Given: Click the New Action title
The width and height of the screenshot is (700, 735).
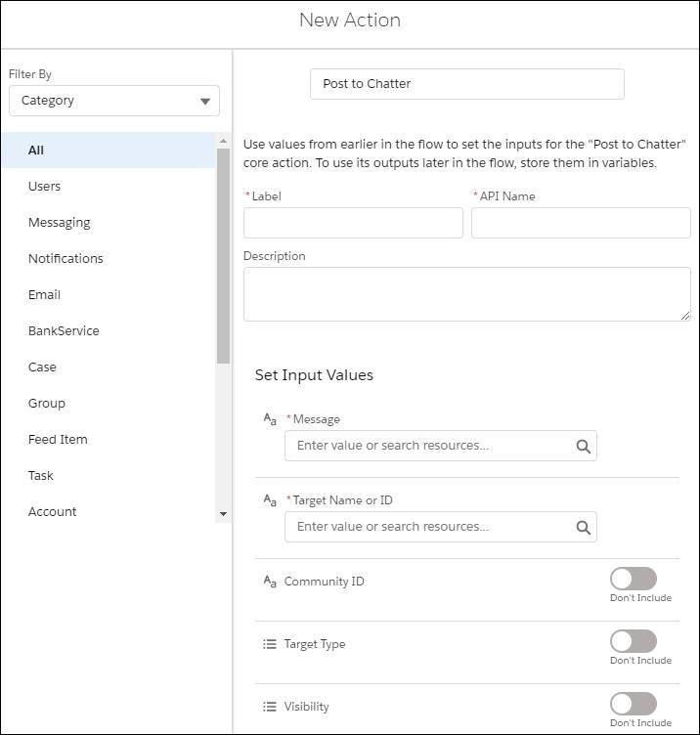Looking at the screenshot, I should click(350, 21).
